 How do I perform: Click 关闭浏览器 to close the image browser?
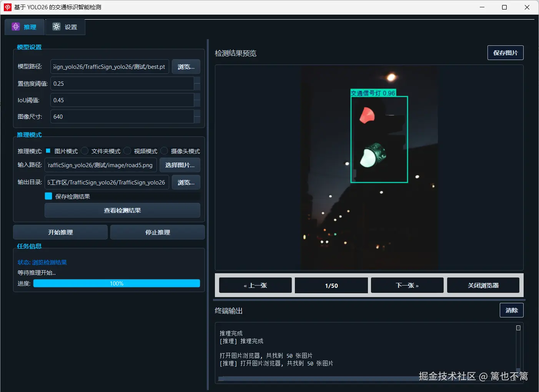tap(483, 285)
